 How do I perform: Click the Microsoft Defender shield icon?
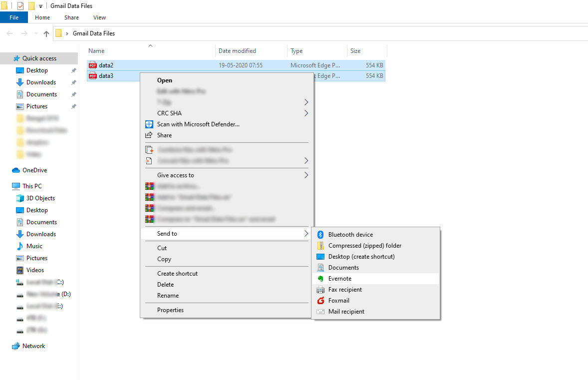point(149,124)
